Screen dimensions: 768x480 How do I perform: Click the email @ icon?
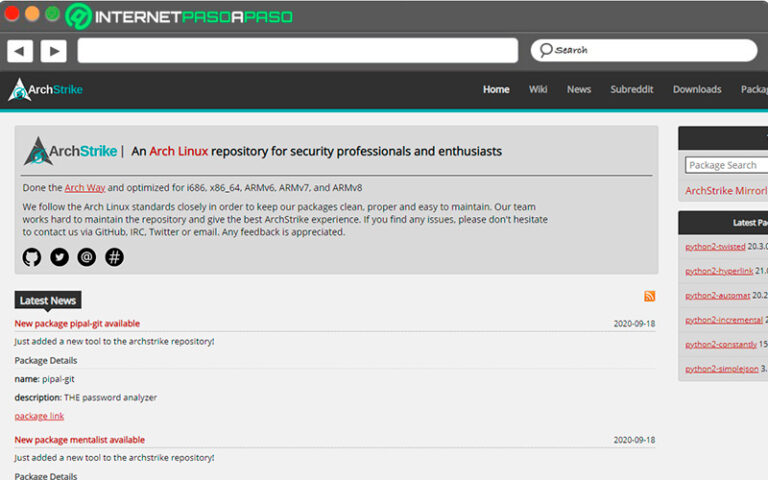tap(87, 258)
